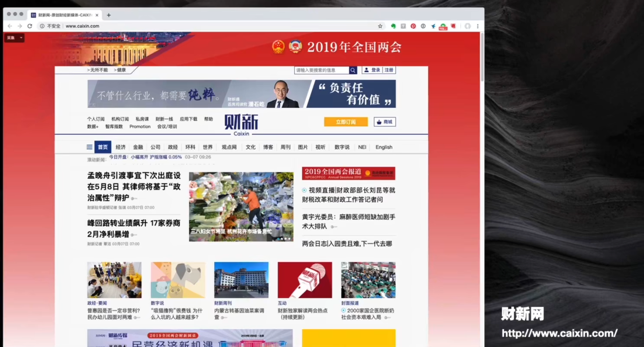644x347 pixels.
Task: Click the 应用下载 link
Action: [x=188, y=119]
